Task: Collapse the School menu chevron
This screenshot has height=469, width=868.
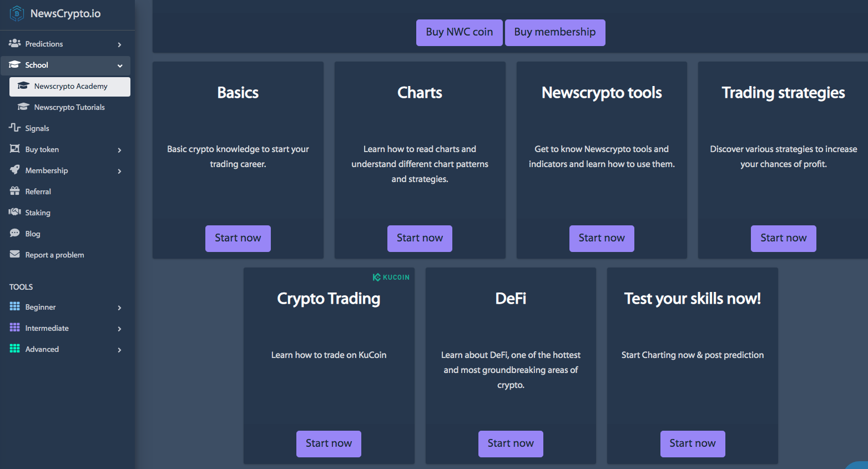Action: (x=120, y=65)
